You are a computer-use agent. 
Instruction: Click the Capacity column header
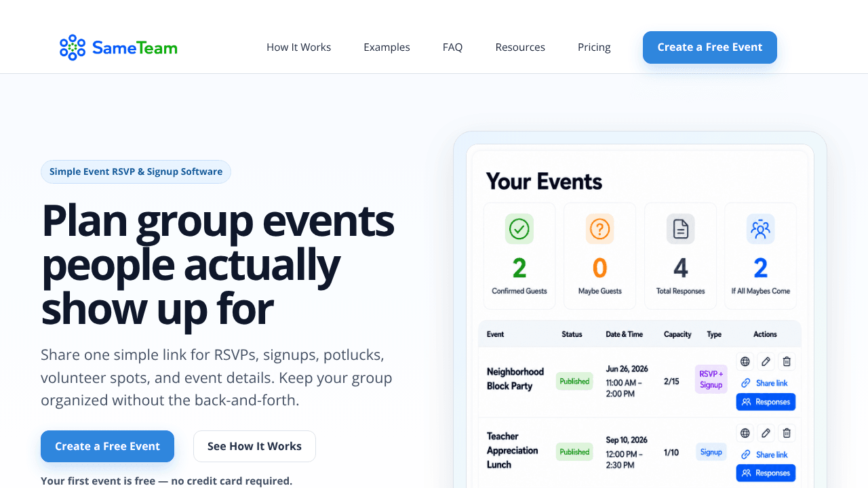(x=677, y=334)
